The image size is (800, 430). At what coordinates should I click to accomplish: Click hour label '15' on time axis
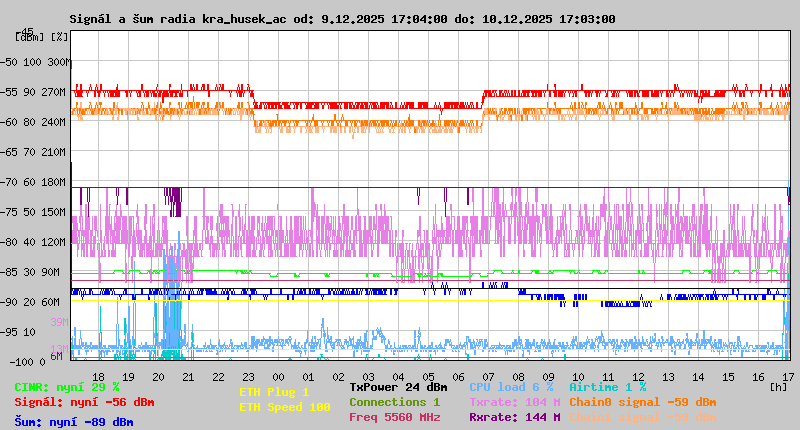click(x=728, y=377)
